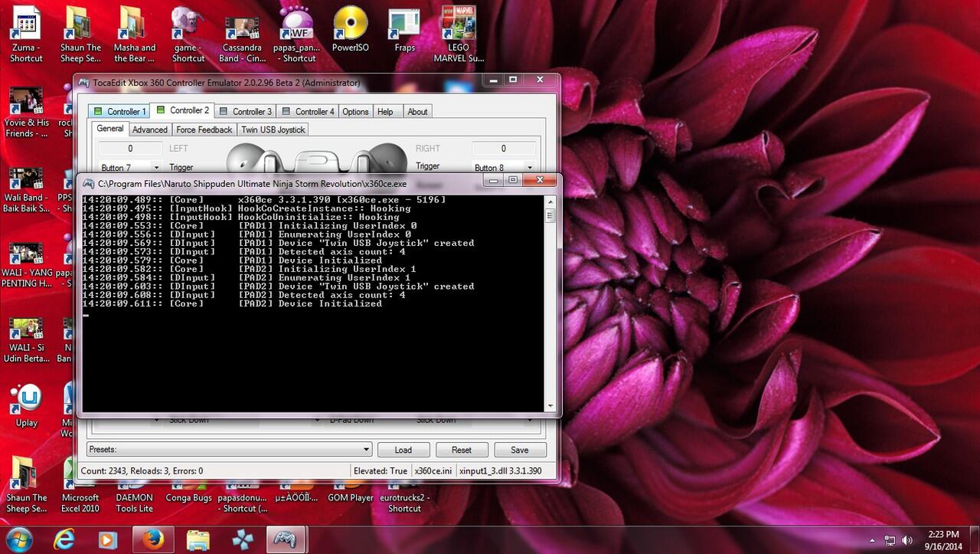Open PPSSPP from the taskbar
The image size is (980, 554).
click(242, 539)
